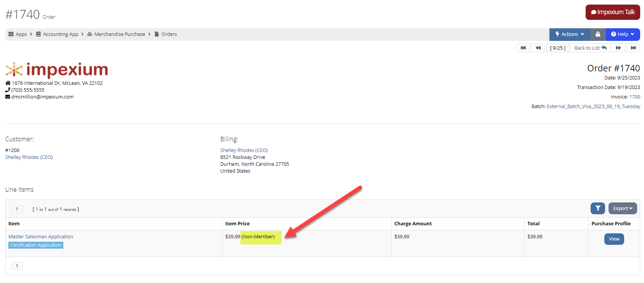Jump to the last record

tap(633, 48)
